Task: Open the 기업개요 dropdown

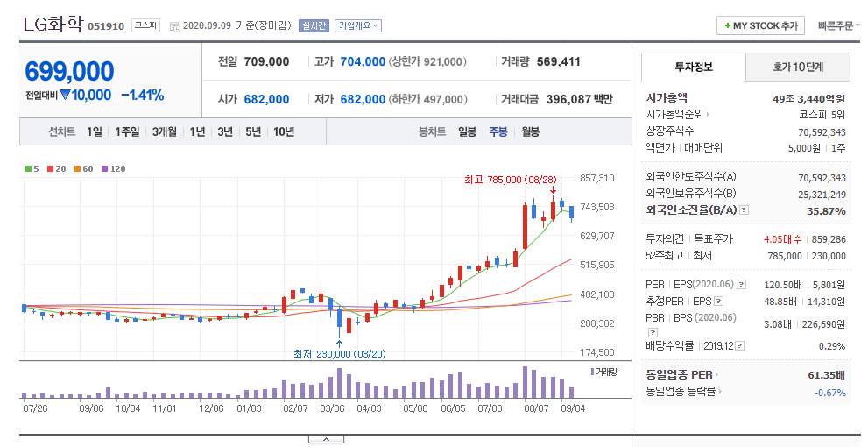Action: (358, 25)
